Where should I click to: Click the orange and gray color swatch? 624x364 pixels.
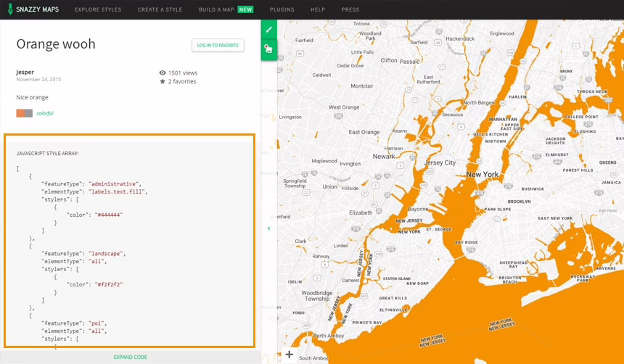point(25,113)
